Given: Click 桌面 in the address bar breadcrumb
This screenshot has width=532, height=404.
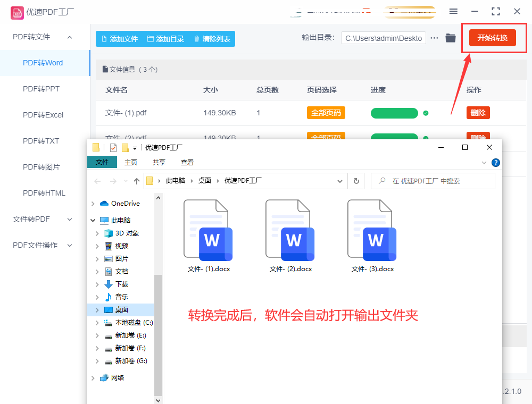Looking at the screenshot, I should click(x=205, y=181).
